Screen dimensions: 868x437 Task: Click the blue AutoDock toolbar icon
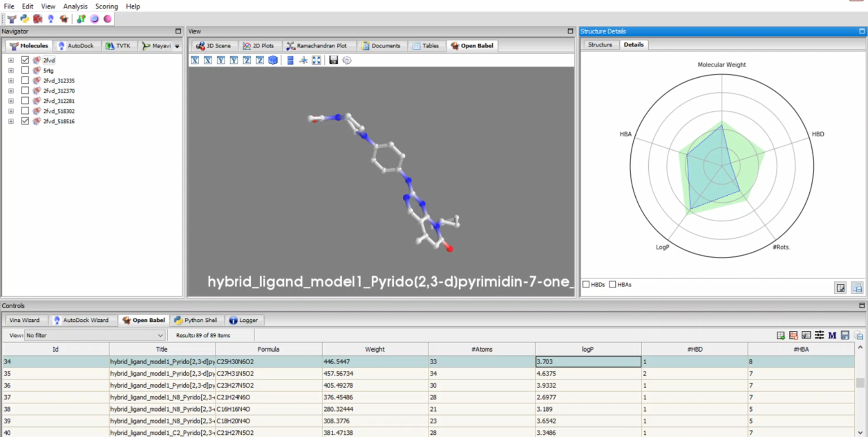click(51, 19)
